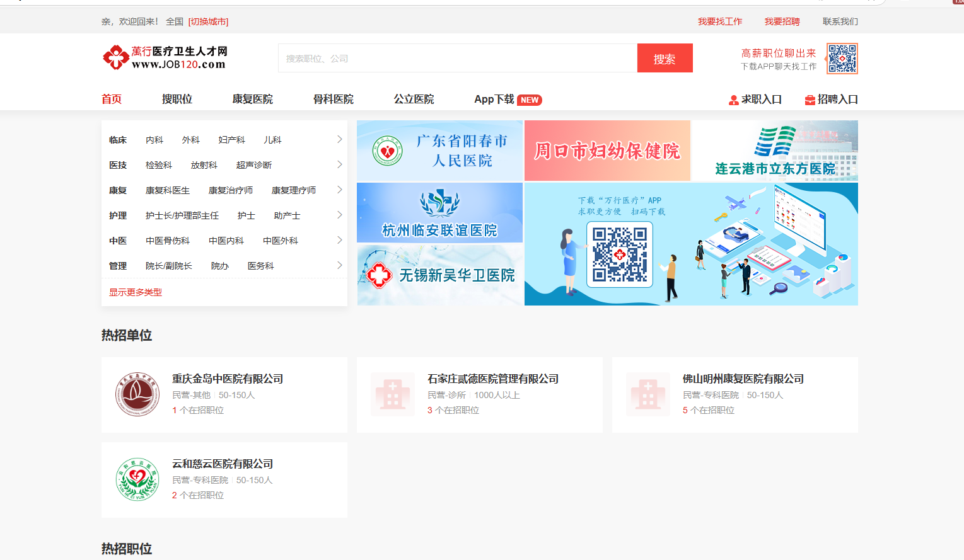Open the 杭州临安联谊医院 banner
The height and width of the screenshot is (560, 964).
[x=439, y=213]
